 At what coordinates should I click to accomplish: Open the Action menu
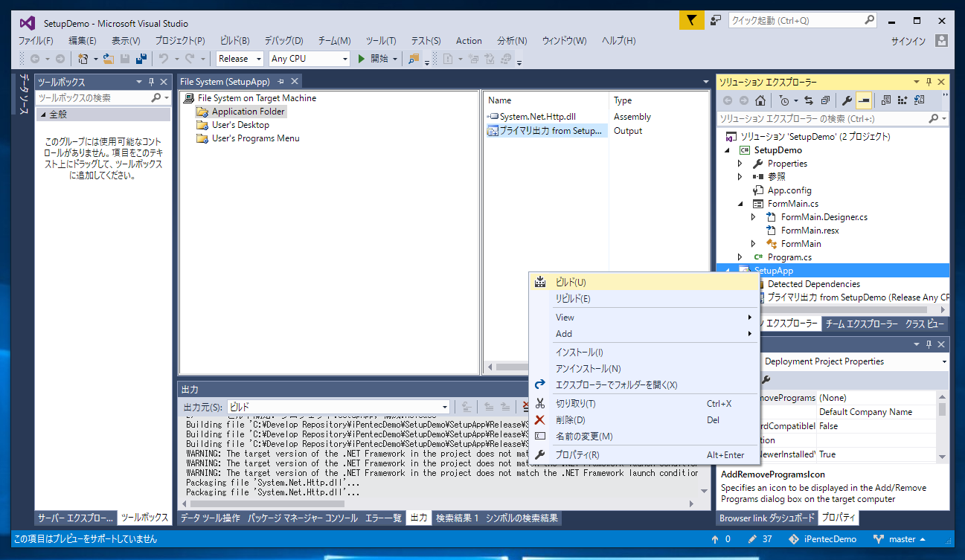[x=469, y=41]
